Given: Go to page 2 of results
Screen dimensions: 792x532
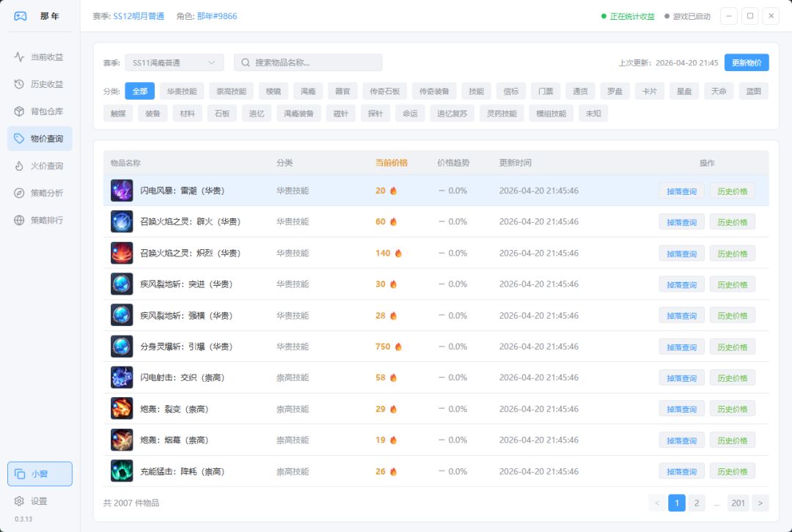Looking at the screenshot, I should pos(696,503).
